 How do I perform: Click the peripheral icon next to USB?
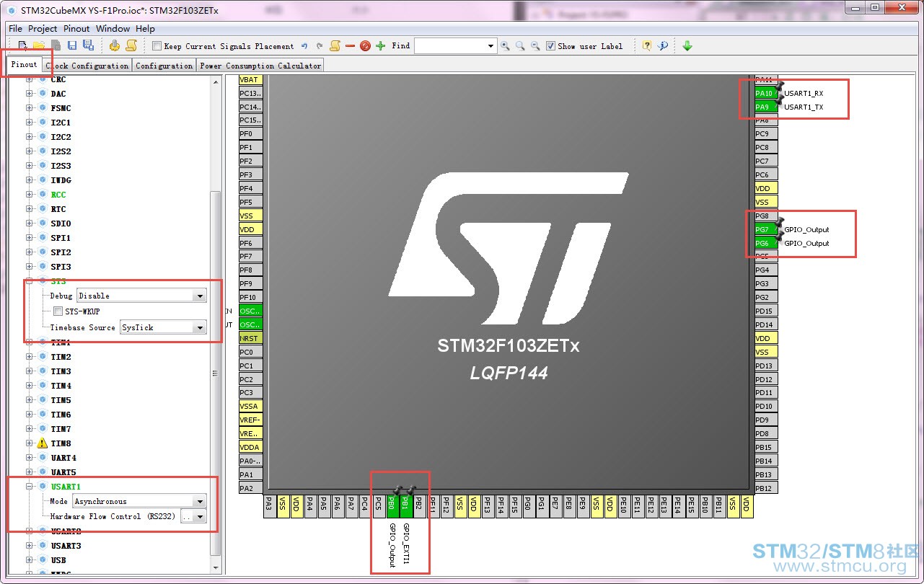tap(43, 560)
